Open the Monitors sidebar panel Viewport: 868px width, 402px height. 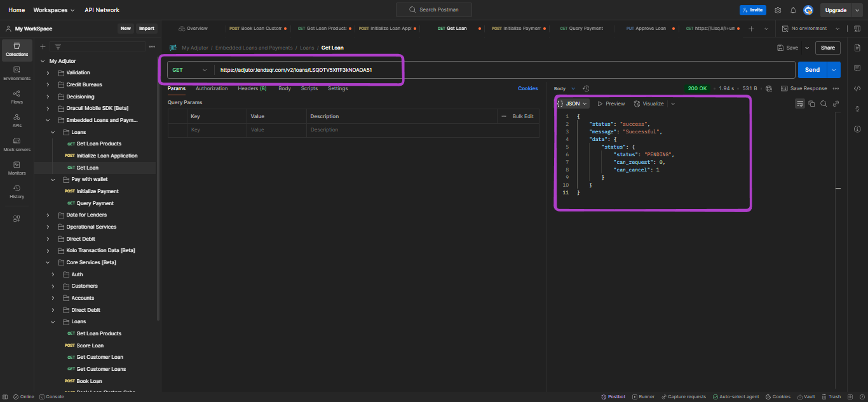17,168
